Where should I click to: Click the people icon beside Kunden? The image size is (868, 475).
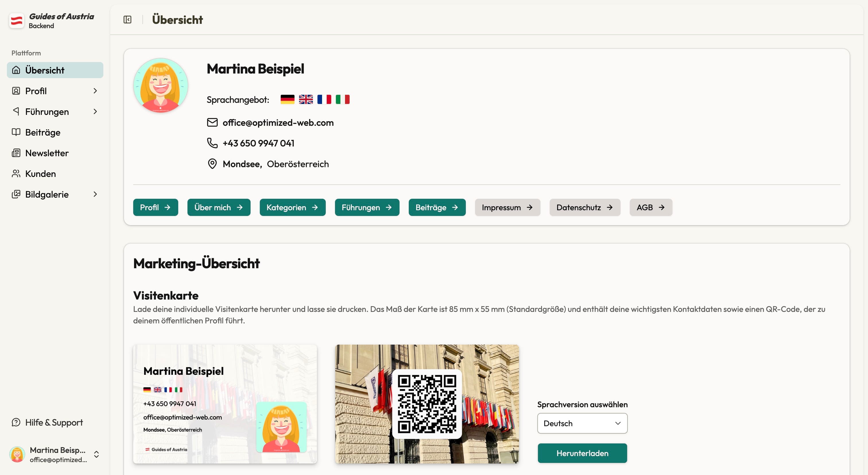pos(16,174)
